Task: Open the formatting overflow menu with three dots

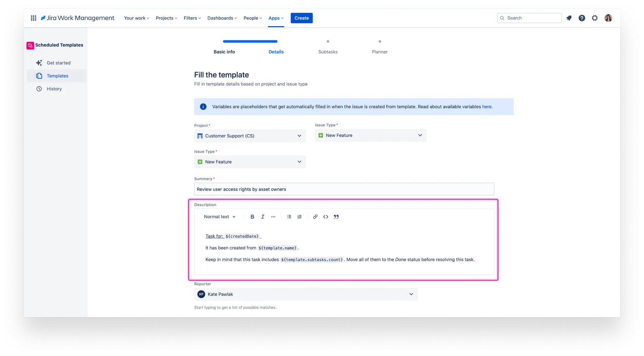Action: (x=273, y=216)
